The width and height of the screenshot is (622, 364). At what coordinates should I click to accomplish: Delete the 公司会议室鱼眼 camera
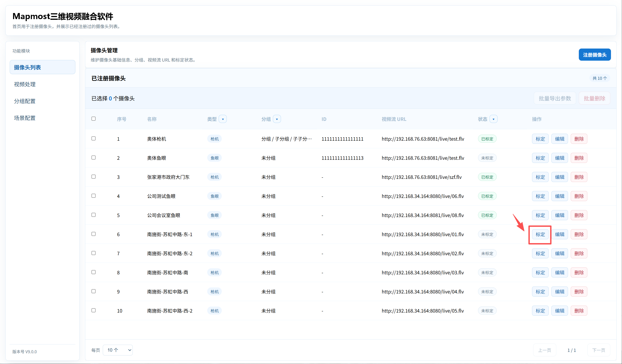pos(579,215)
